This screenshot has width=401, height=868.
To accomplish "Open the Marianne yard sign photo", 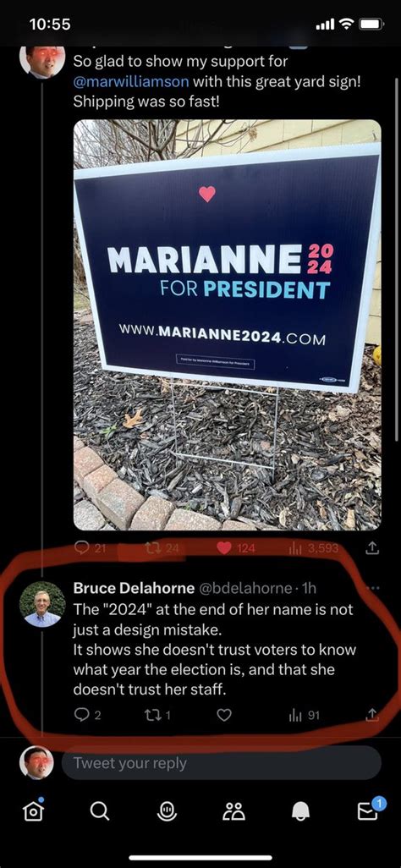I will pos(227,325).
